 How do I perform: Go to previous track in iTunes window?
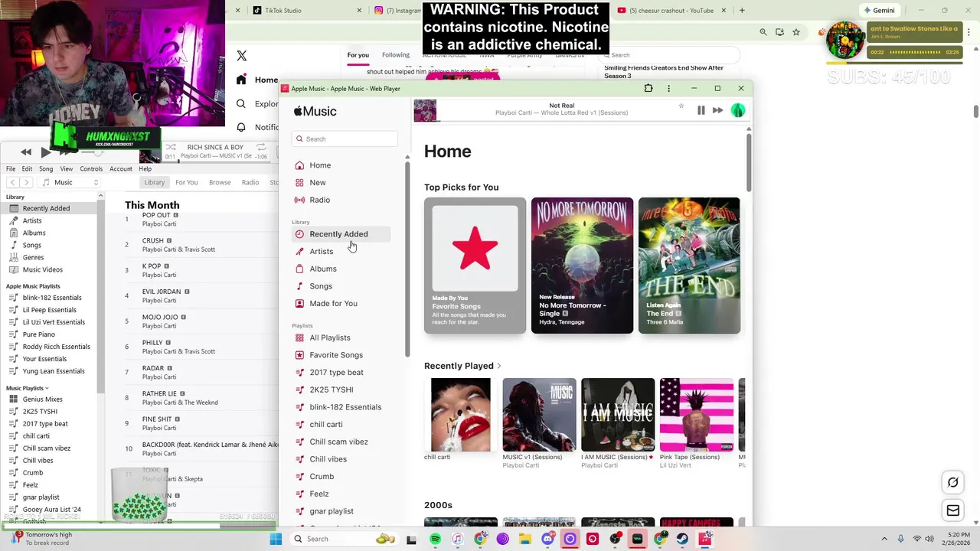pos(26,152)
